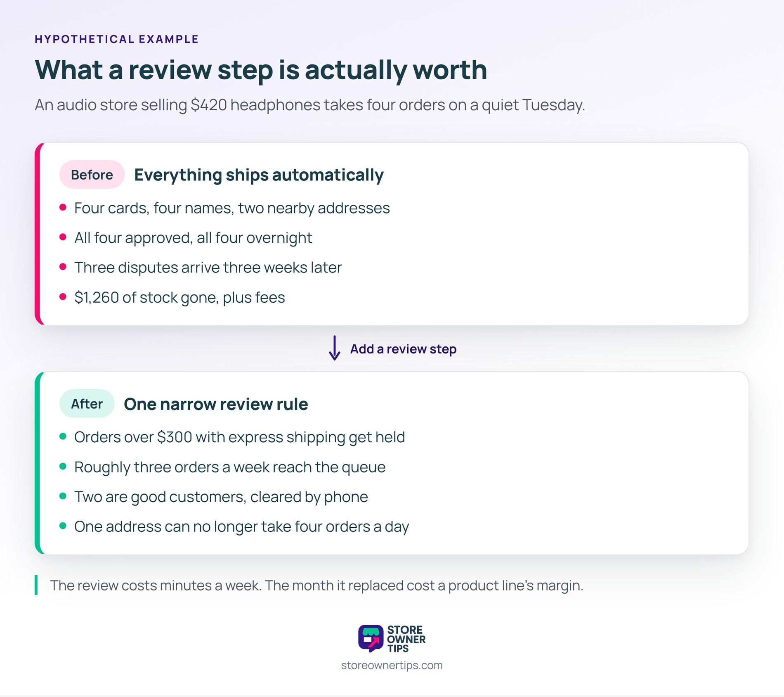Click the Everything ships automatically title

259,175
